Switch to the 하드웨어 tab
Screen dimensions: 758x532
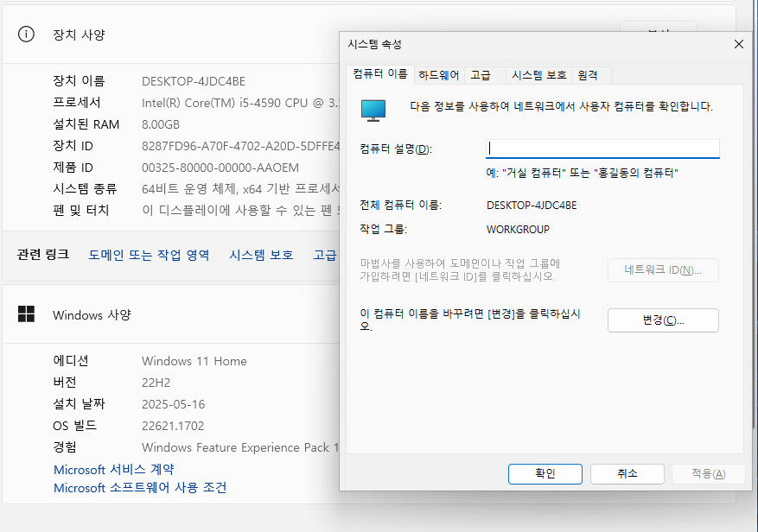[x=439, y=75]
